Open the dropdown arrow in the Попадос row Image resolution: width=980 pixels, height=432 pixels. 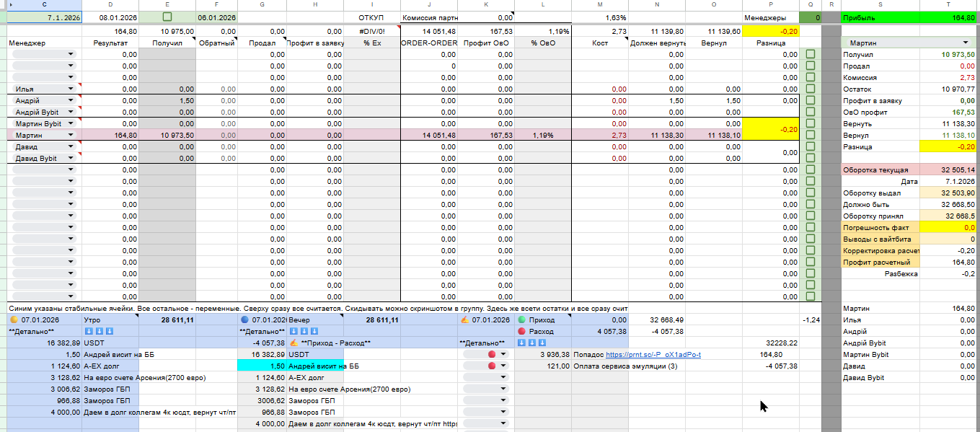[504, 355]
